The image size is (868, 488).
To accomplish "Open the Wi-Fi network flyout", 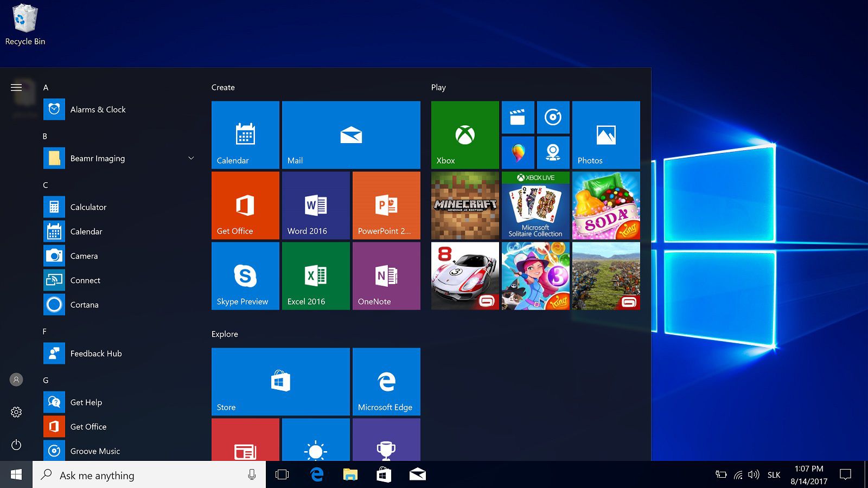I will (738, 475).
